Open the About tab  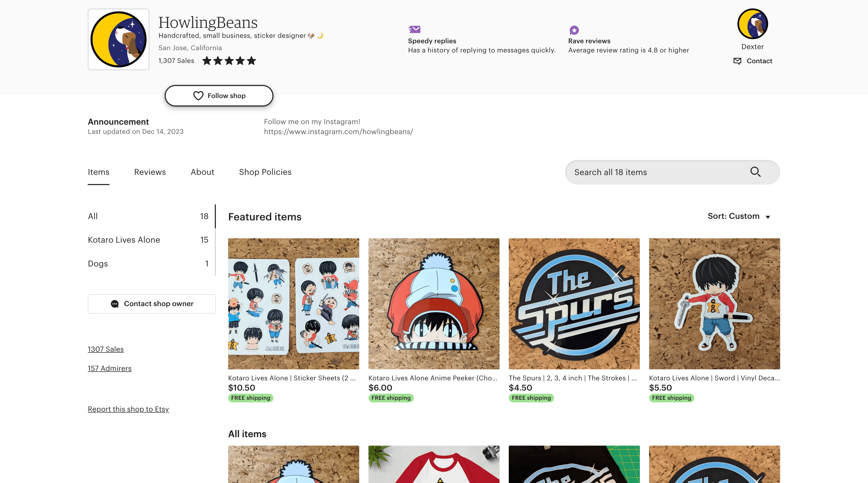tap(202, 172)
